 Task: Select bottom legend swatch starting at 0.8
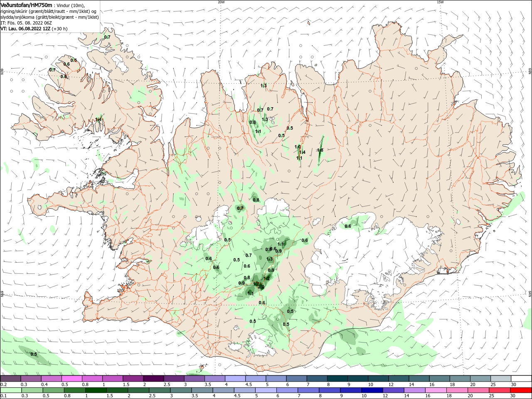click(75, 390)
